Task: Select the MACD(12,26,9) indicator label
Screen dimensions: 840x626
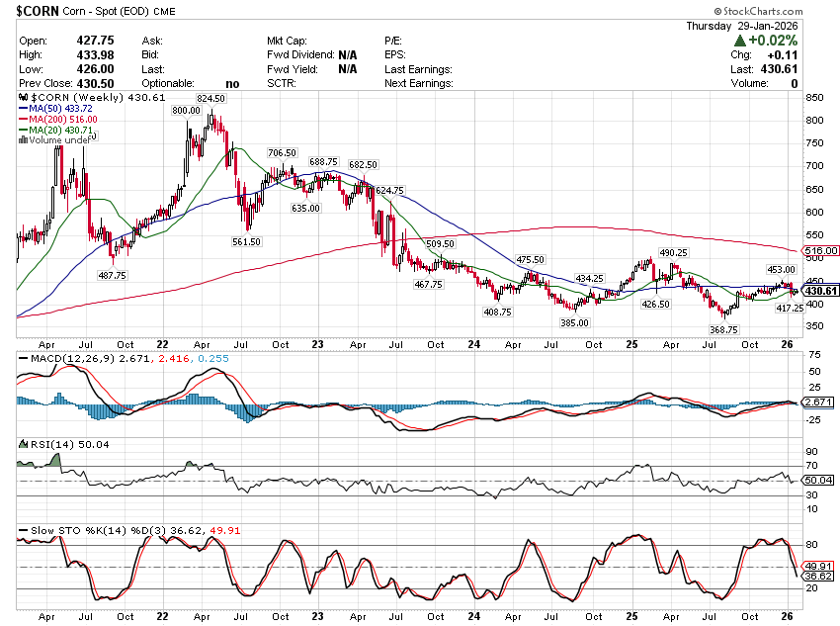Action: click(x=61, y=356)
